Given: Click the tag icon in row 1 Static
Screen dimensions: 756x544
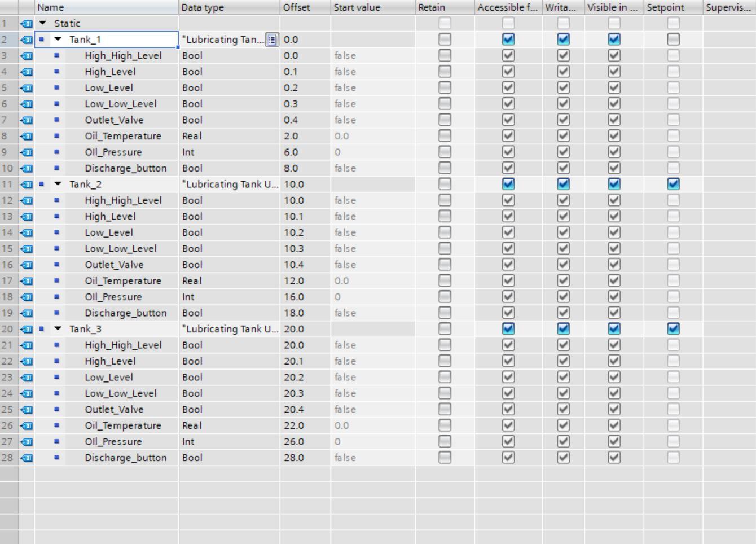Looking at the screenshot, I should tap(27, 24).
